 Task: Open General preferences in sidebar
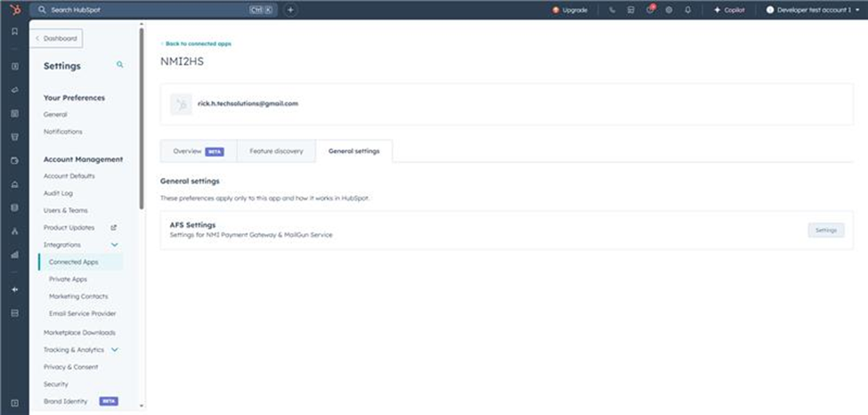55,115
